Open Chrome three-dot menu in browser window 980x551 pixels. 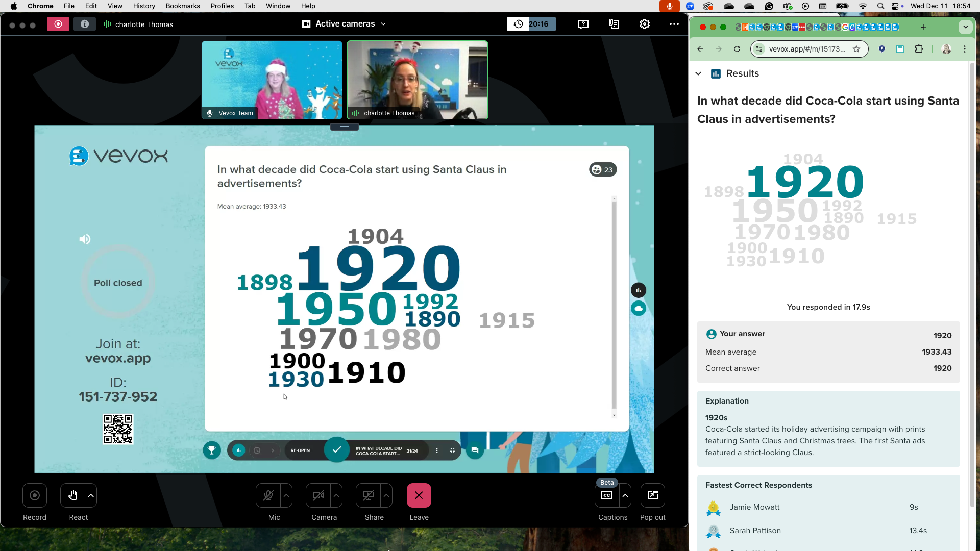click(965, 49)
